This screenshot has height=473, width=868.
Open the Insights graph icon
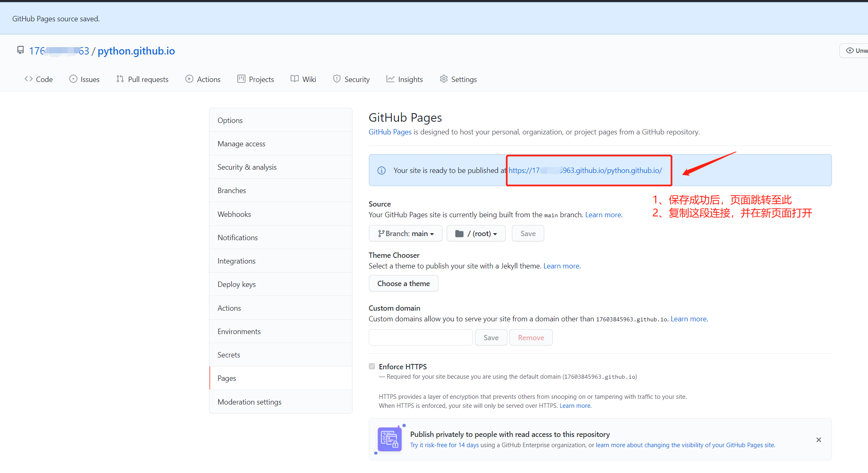pos(390,79)
